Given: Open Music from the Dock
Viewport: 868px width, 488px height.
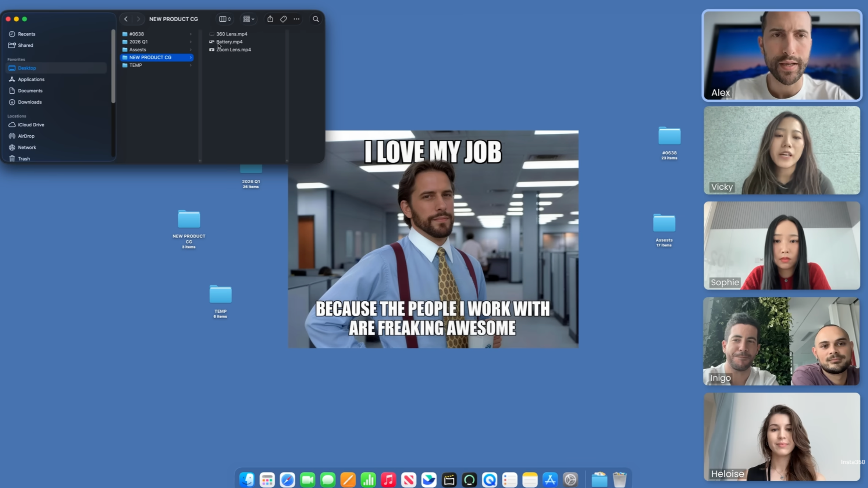Looking at the screenshot, I should 388,480.
